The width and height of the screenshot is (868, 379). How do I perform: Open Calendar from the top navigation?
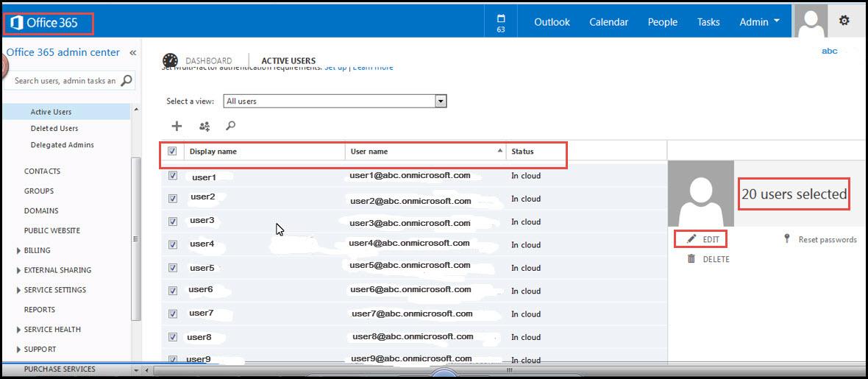click(x=608, y=22)
